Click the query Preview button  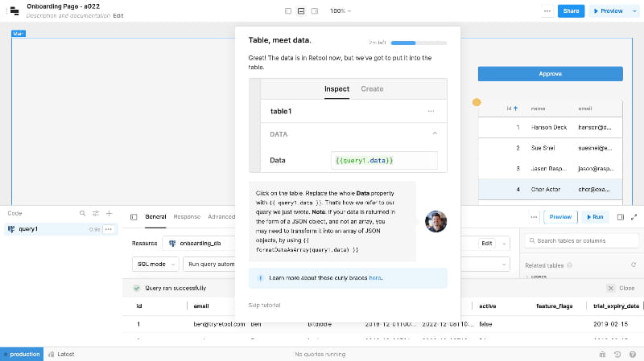click(560, 217)
